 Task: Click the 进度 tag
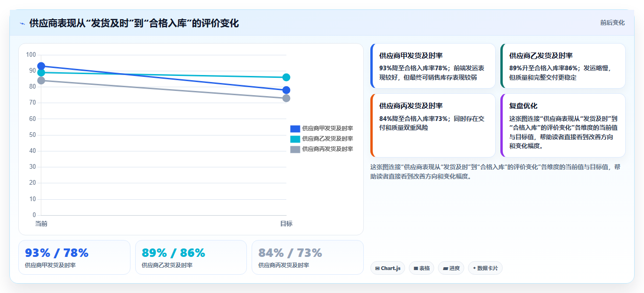451,268
